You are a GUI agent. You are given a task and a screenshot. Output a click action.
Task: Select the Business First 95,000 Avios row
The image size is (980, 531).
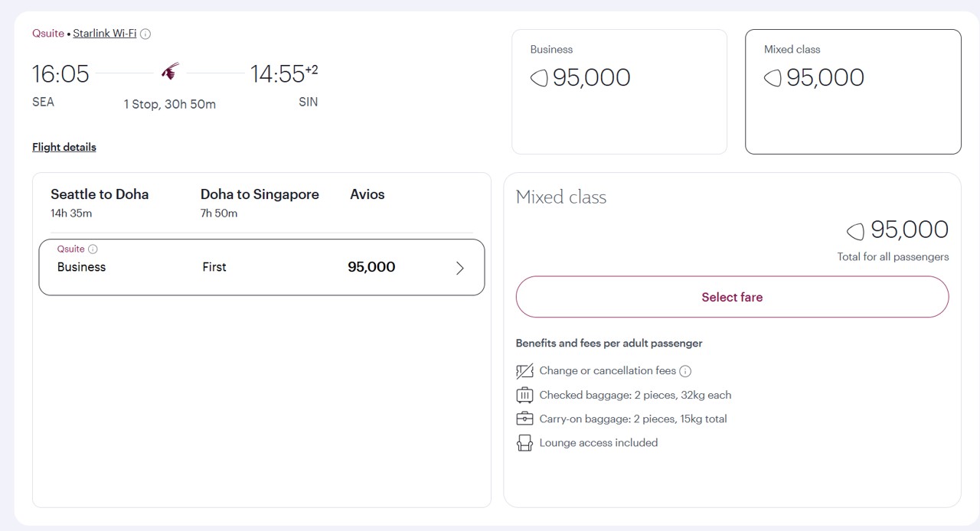click(260, 268)
